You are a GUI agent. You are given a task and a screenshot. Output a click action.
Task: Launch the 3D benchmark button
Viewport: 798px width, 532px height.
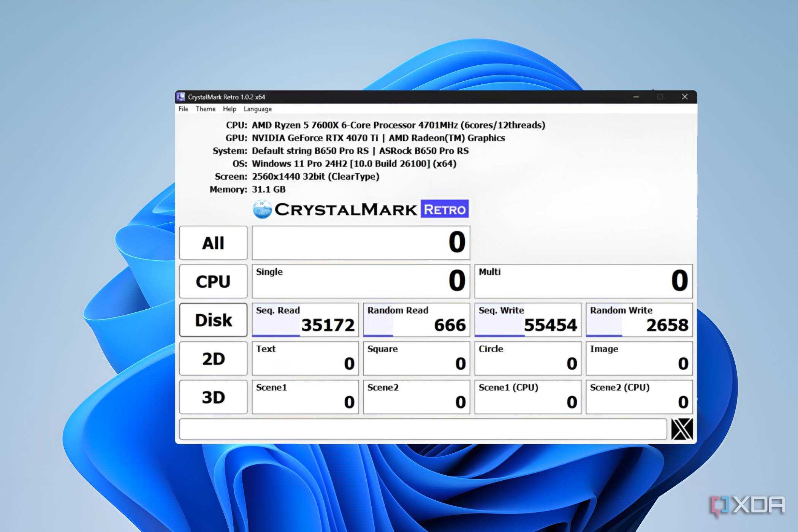[213, 397]
